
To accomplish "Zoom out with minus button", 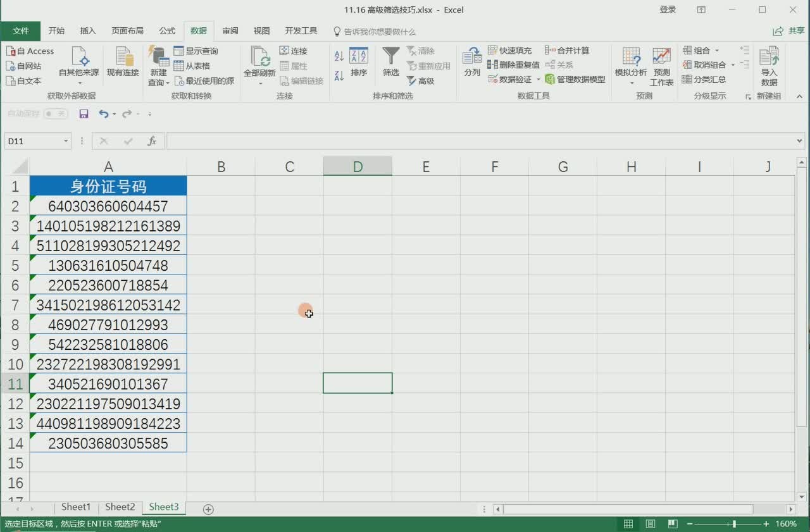I will (x=690, y=524).
